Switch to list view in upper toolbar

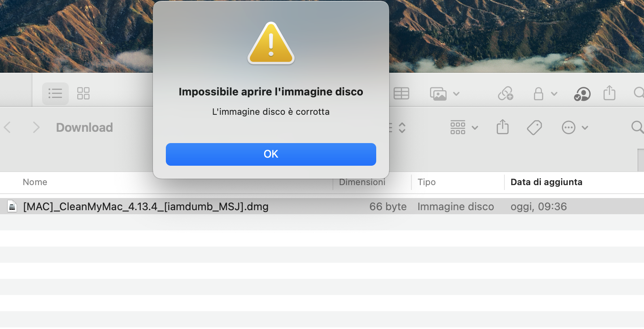(55, 93)
